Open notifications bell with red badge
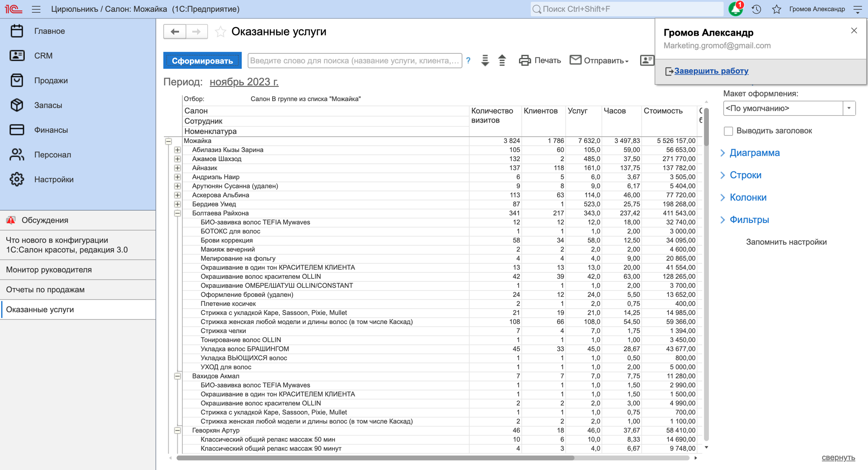The image size is (868, 470). pos(736,9)
